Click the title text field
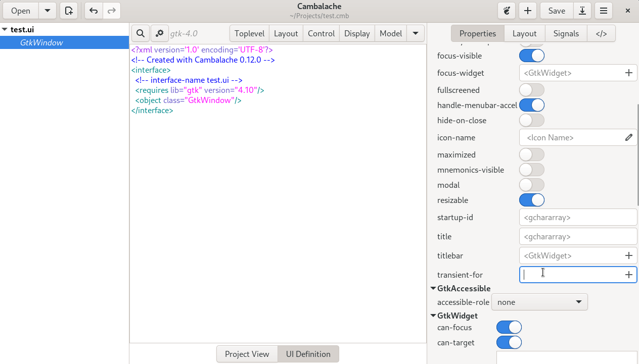639x364 pixels. 578,236
